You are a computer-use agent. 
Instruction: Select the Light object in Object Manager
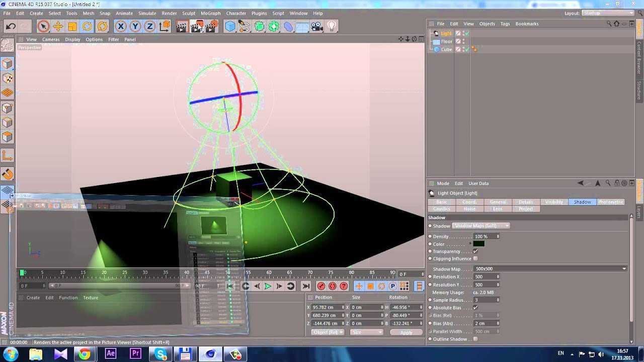click(446, 33)
